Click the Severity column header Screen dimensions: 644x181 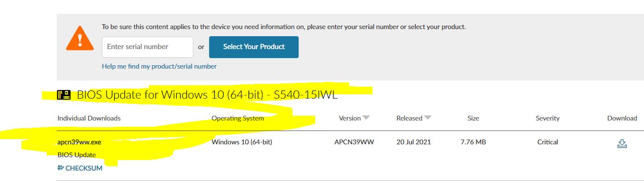(x=548, y=118)
